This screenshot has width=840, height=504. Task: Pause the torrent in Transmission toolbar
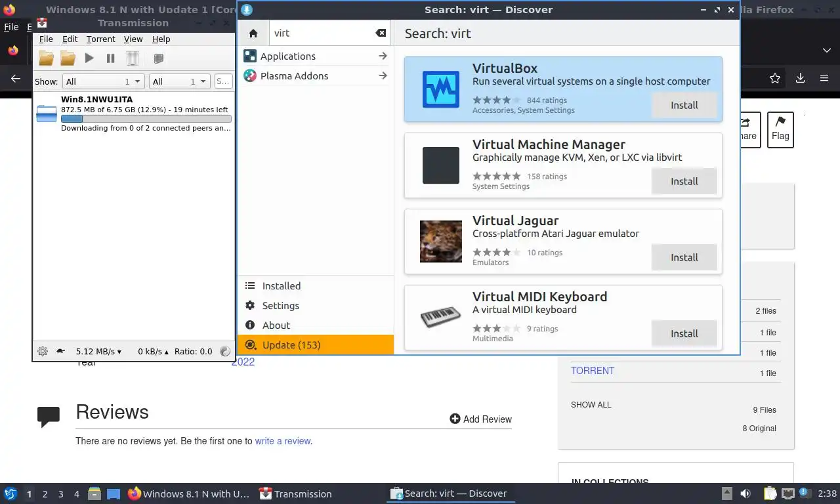pyautogui.click(x=111, y=58)
